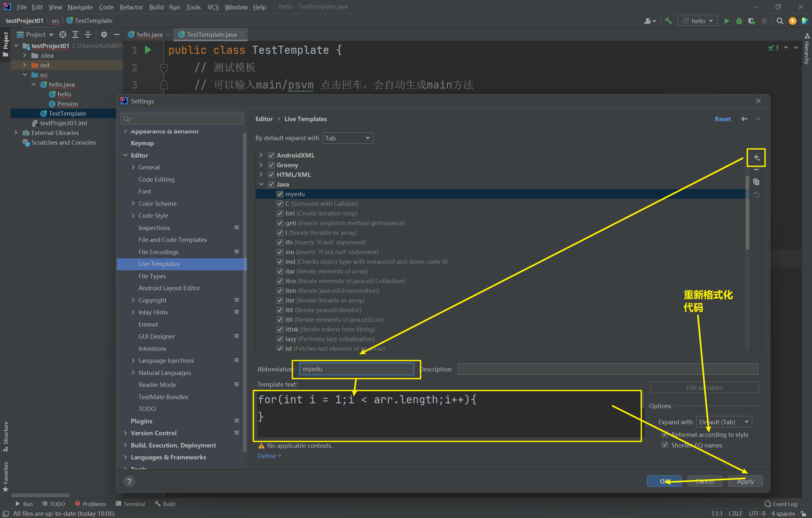Open the By default expand with dropdown
812x518 pixels.
pos(347,138)
